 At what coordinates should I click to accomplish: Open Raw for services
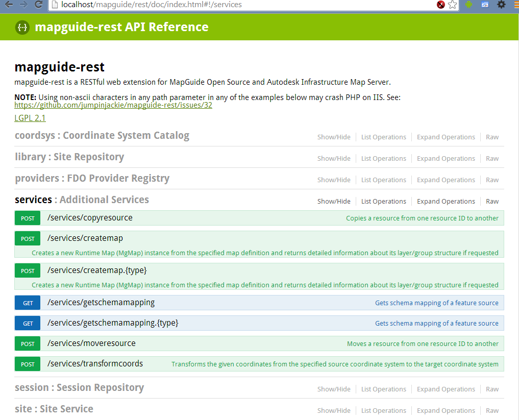[x=492, y=202]
